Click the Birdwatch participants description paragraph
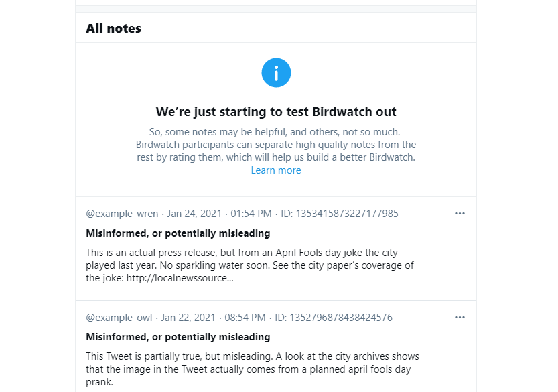Image resolution: width=558 pixels, height=392 pixels. pos(276,145)
